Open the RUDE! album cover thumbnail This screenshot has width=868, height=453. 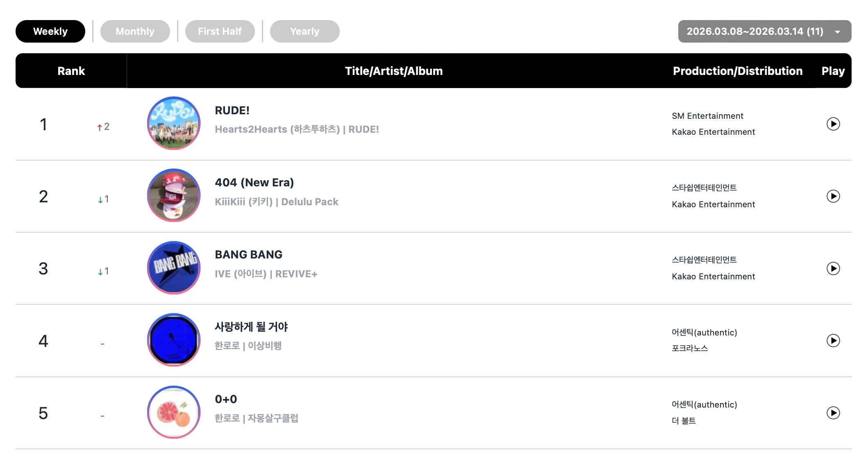pos(174,123)
